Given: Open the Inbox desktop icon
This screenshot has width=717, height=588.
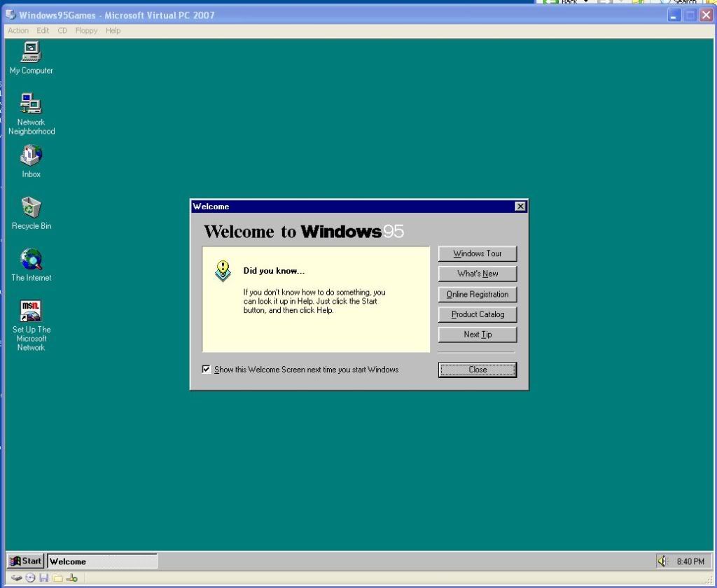Looking at the screenshot, I should pyautogui.click(x=31, y=156).
